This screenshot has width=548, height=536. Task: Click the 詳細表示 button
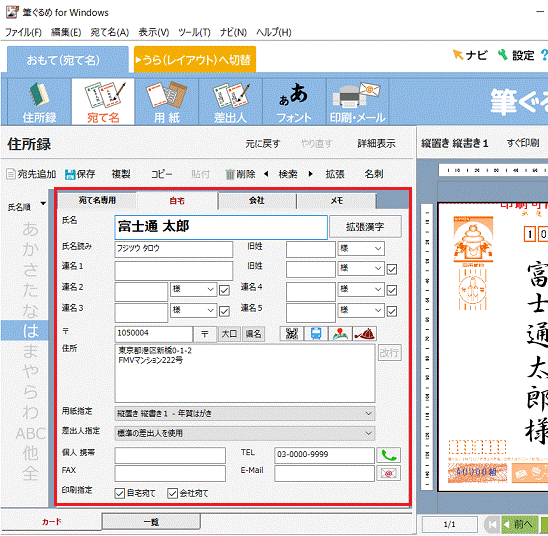click(376, 144)
